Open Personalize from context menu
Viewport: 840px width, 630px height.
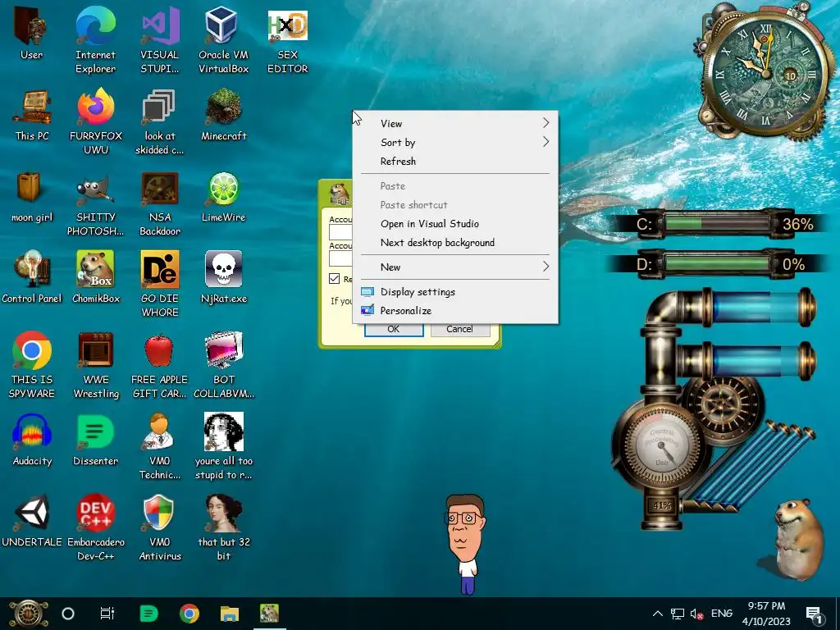[x=454, y=310]
